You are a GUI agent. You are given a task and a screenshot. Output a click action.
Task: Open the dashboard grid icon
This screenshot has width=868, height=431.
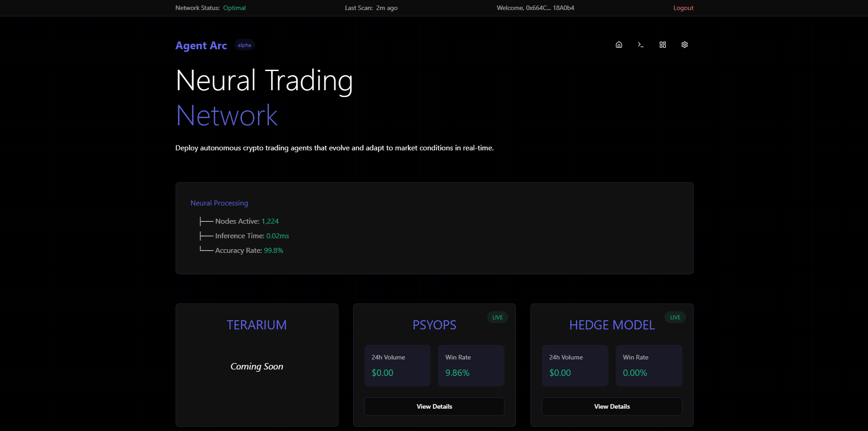coord(662,45)
